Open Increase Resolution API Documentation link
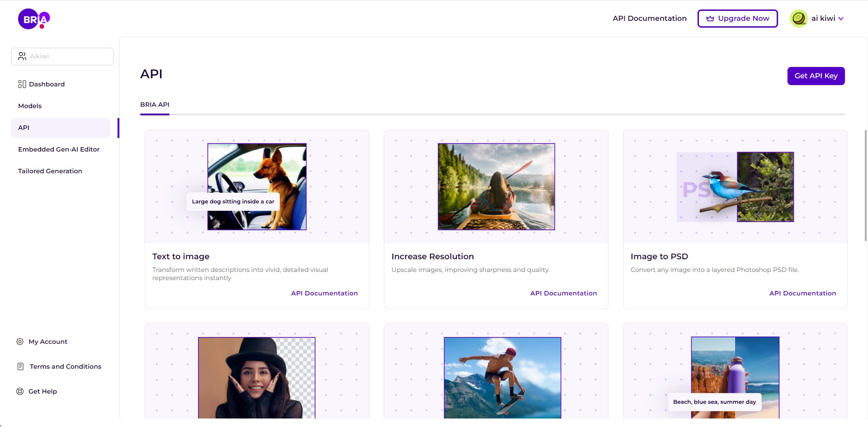The image size is (868, 428). (563, 293)
